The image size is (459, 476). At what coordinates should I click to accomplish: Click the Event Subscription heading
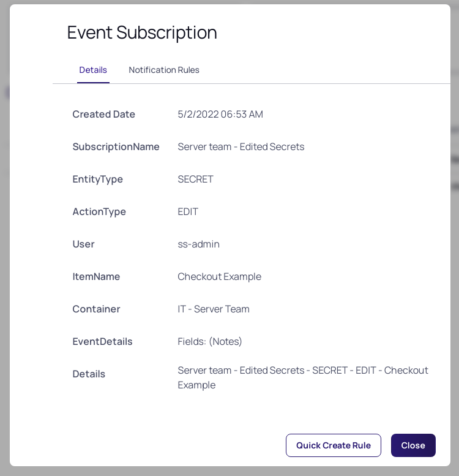(142, 32)
